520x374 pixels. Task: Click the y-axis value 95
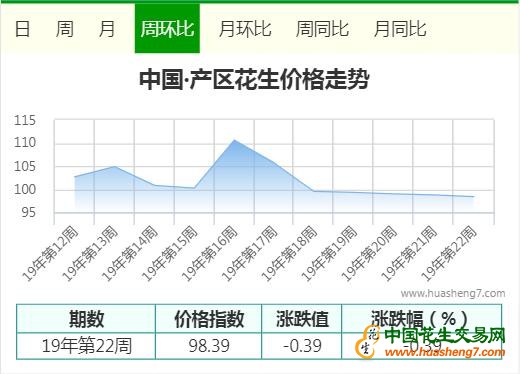[28, 212]
